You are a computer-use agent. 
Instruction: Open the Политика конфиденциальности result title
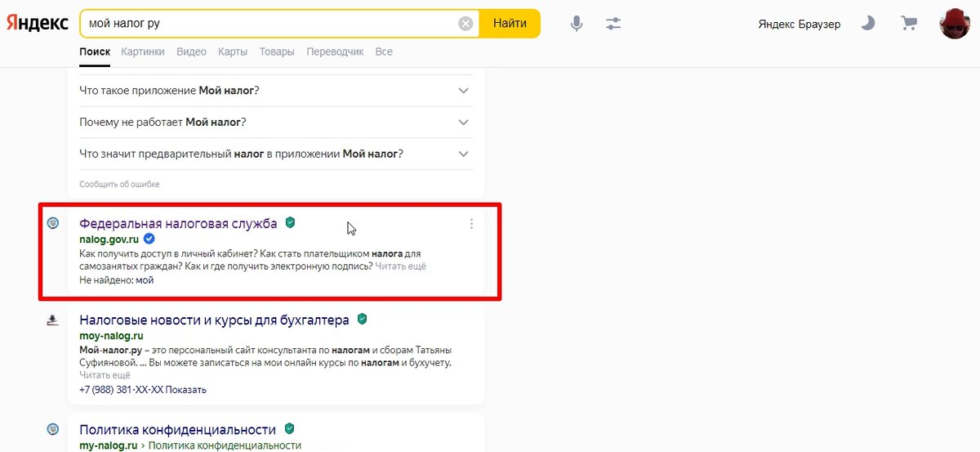click(x=177, y=429)
